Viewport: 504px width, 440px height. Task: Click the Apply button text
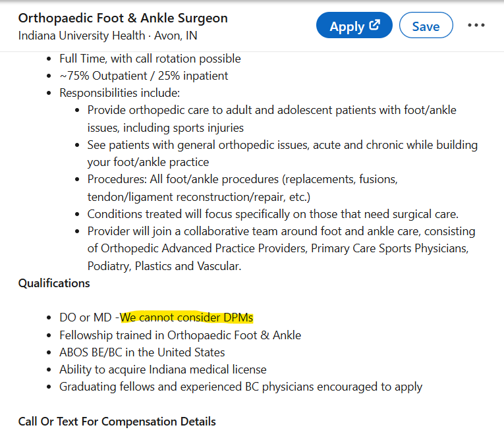pos(347,26)
